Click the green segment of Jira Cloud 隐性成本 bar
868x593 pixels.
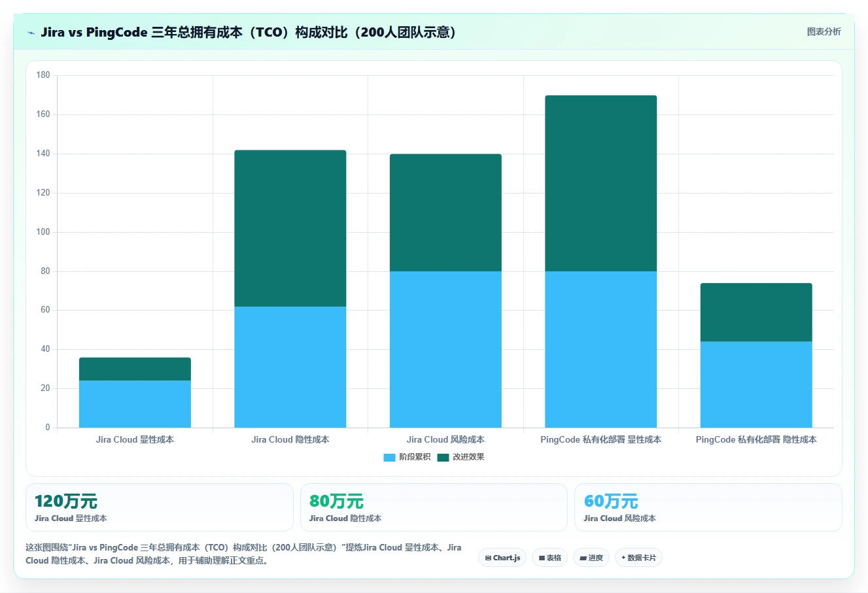tap(290, 228)
